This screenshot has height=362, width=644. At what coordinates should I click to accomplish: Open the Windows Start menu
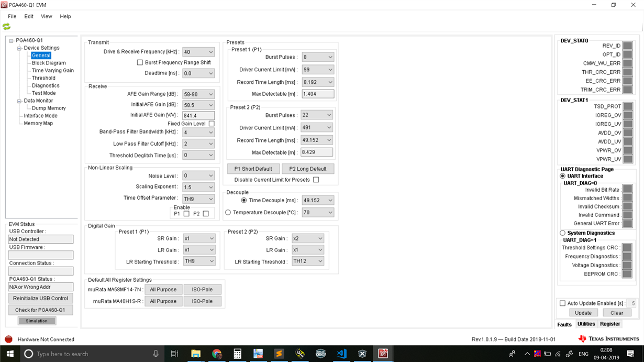tap(9, 354)
